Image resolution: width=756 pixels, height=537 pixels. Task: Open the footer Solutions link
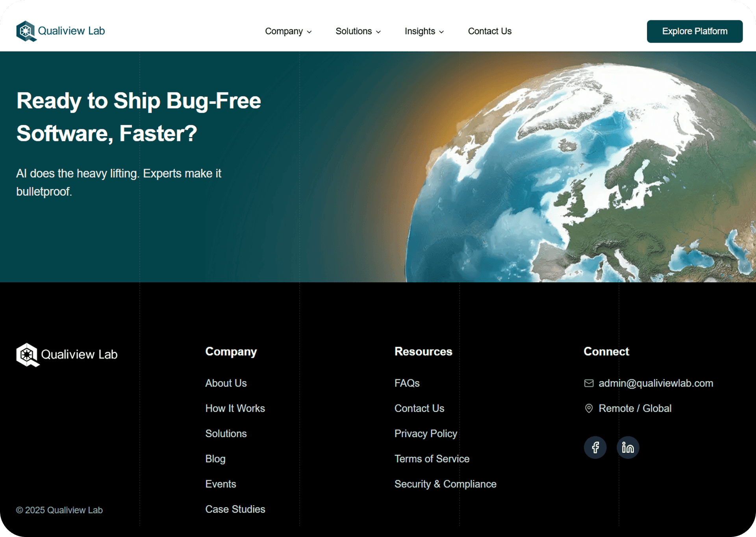226,434
